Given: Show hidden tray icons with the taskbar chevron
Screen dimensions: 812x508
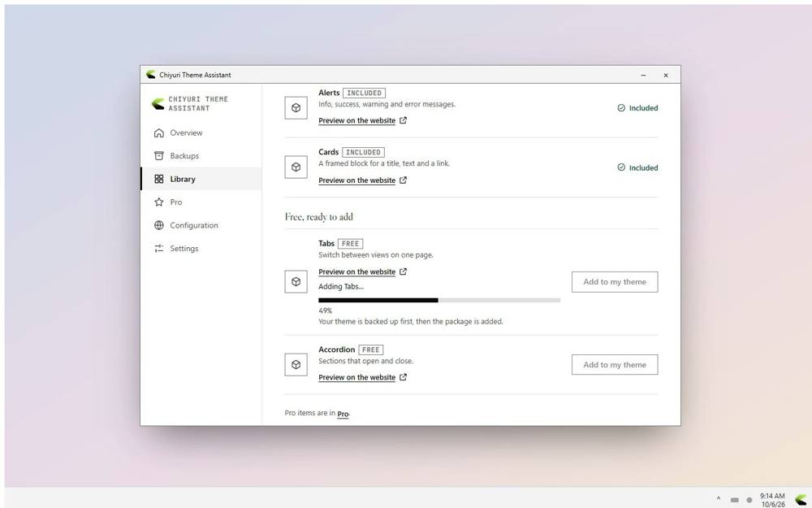Looking at the screenshot, I should [x=719, y=499].
